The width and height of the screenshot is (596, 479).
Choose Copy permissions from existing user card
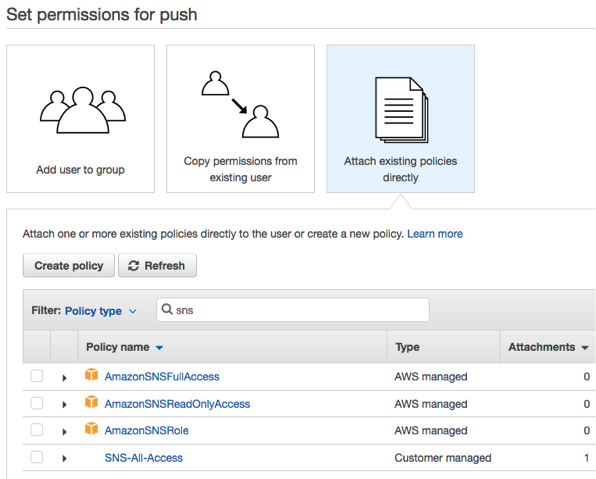(x=240, y=119)
